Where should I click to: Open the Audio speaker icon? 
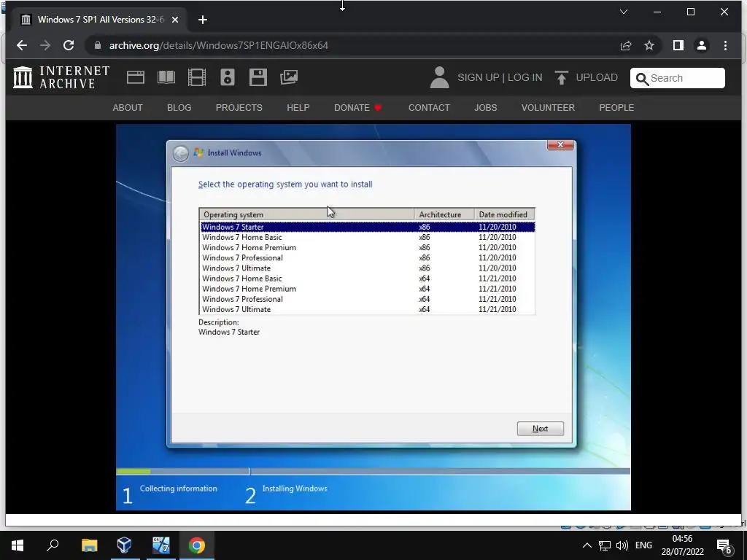click(x=228, y=77)
